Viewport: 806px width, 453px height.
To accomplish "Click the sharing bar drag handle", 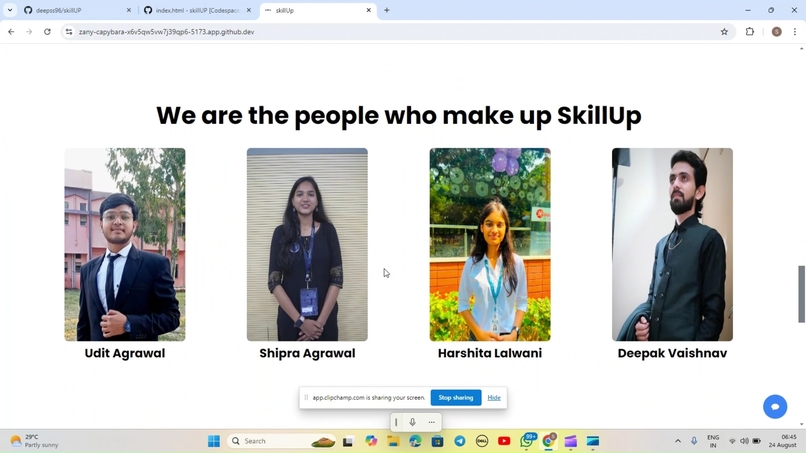I will click(x=306, y=397).
